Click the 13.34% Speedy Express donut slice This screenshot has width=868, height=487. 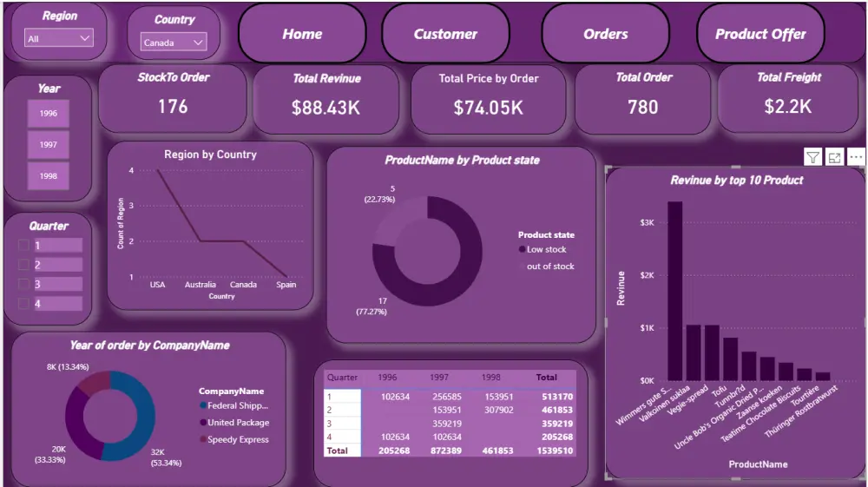click(95, 381)
